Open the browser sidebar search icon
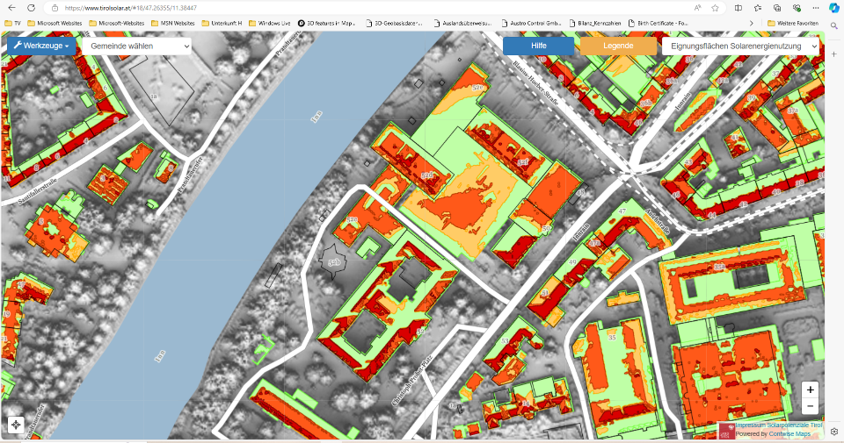Screen dimensions: 844x443 pyautogui.click(x=834, y=26)
